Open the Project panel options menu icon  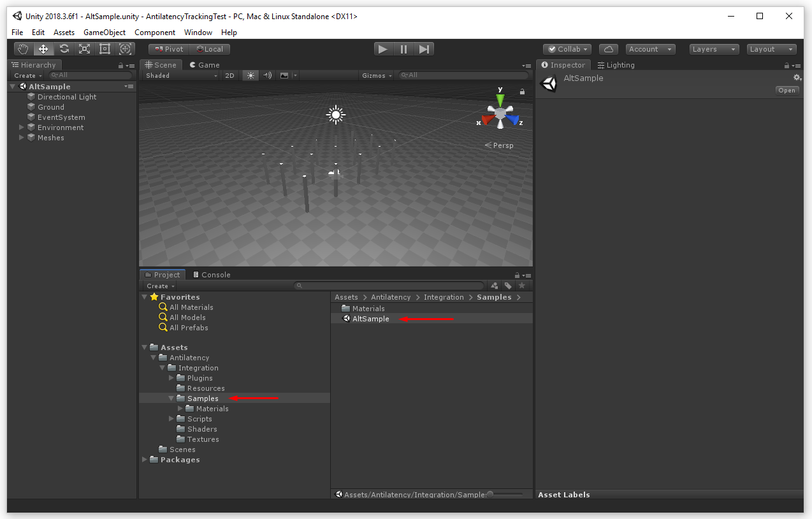pyautogui.click(x=526, y=275)
